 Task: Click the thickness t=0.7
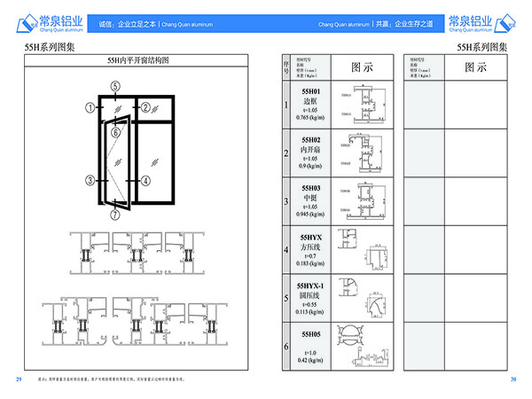tap(310, 256)
